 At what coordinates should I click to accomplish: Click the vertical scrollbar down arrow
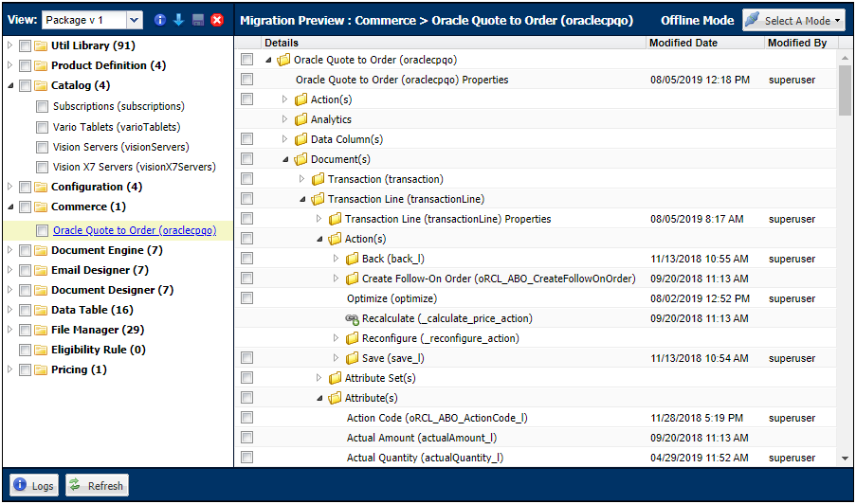pos(845,459)
